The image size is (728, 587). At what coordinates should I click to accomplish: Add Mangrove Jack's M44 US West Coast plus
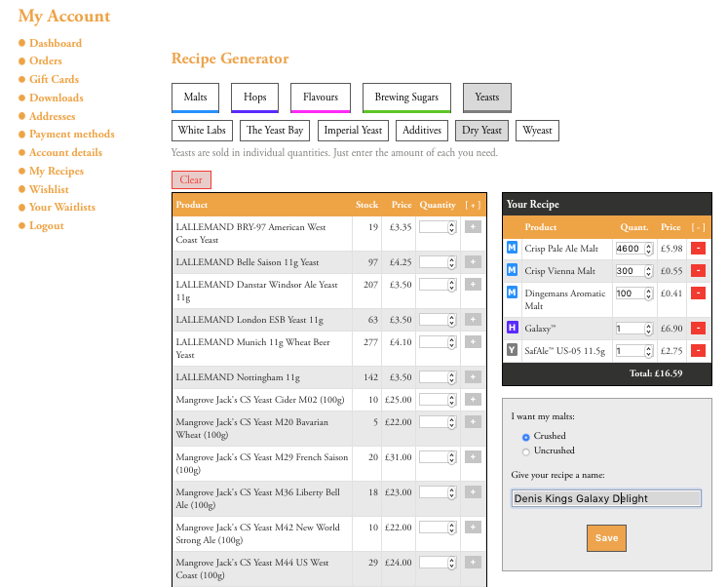pos(473,563)
